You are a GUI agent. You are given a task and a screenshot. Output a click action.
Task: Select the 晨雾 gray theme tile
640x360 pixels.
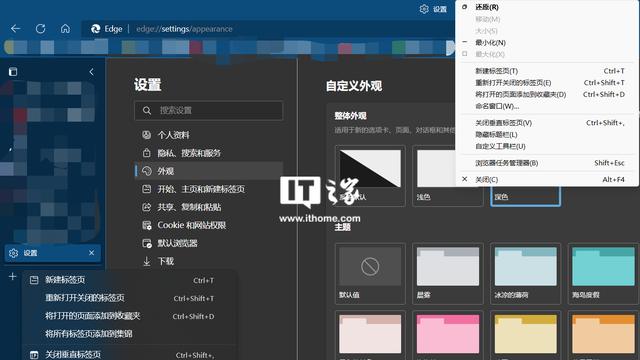pos(448,273)
